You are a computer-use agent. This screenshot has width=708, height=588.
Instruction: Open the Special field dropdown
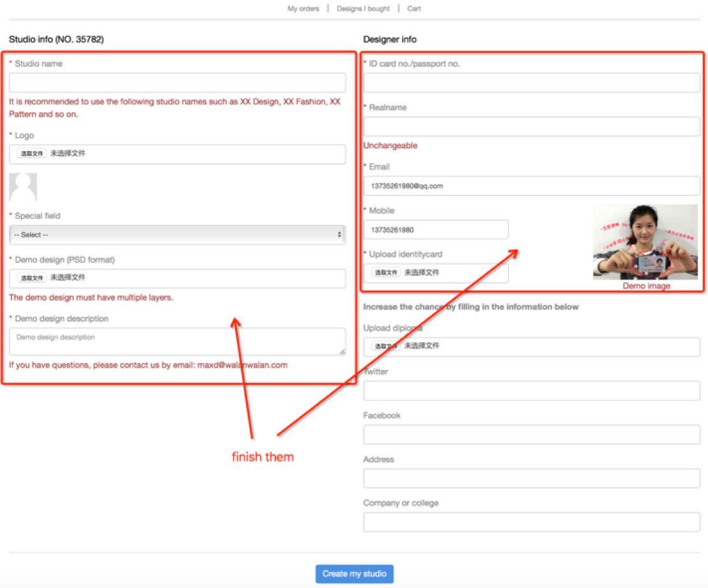(x=177, y=234)
